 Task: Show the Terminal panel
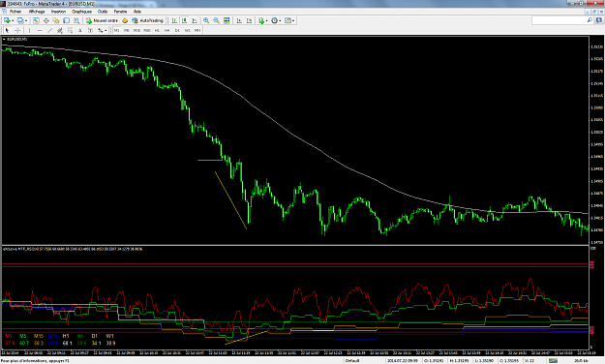tap(67, 20)
